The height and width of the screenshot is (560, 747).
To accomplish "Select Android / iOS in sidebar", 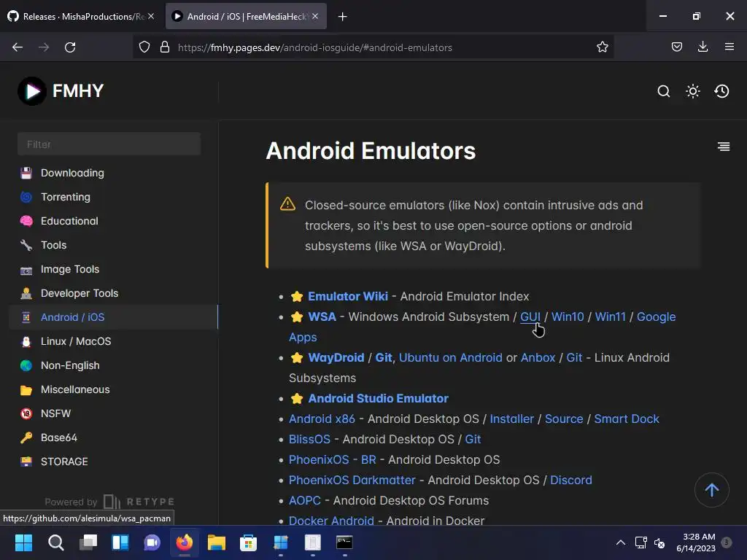I will pyautogui.click(x=72, y=317).
